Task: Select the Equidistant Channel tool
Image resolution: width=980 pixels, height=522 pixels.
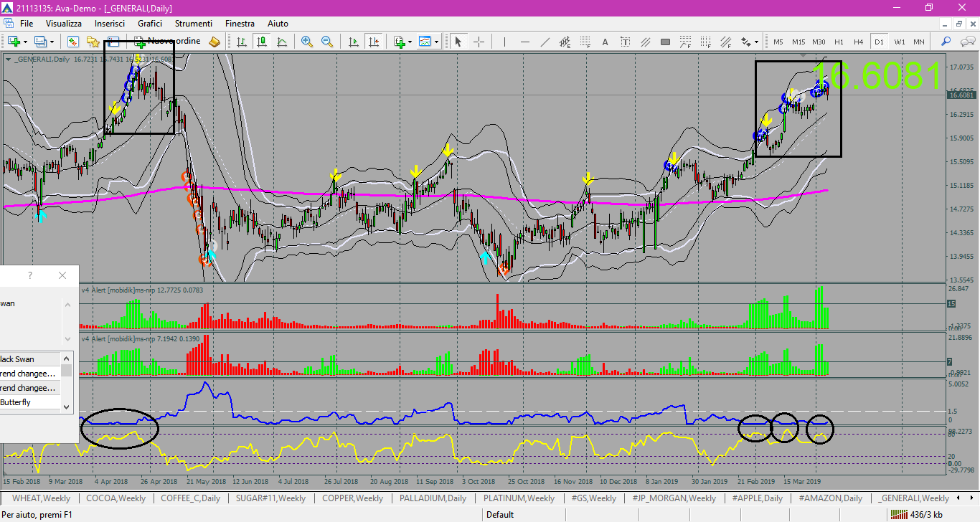Action: pyautogui.click(x=565, y=42)
